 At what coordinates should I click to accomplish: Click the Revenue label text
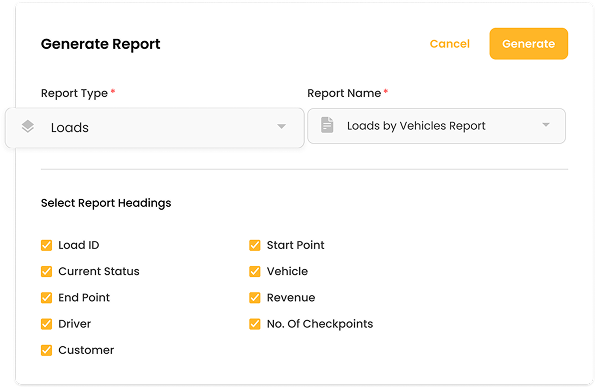291,298
